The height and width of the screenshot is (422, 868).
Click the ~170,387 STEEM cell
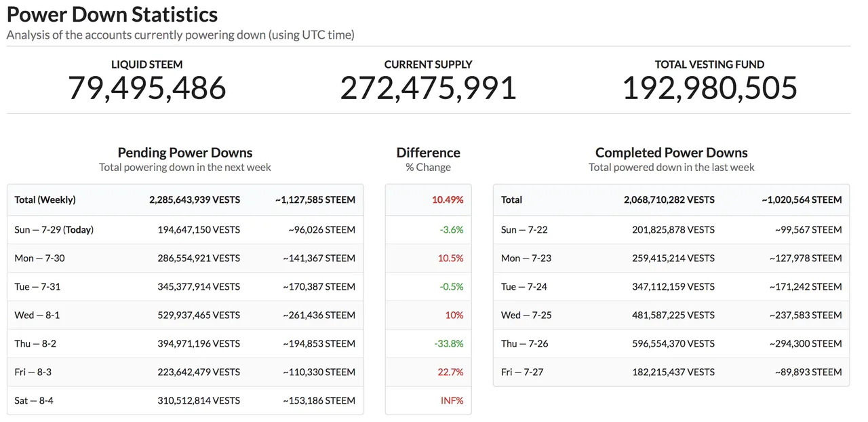(x=319, y=286)
